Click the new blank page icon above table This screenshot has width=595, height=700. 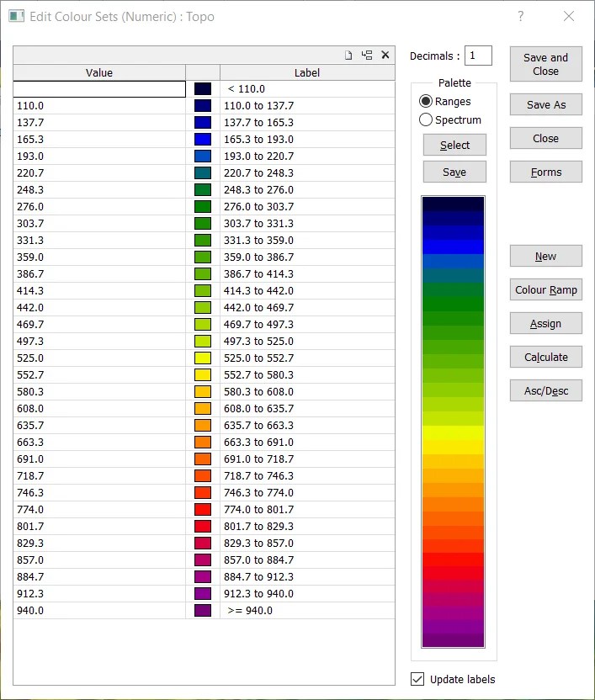click(x=348, y=55)
